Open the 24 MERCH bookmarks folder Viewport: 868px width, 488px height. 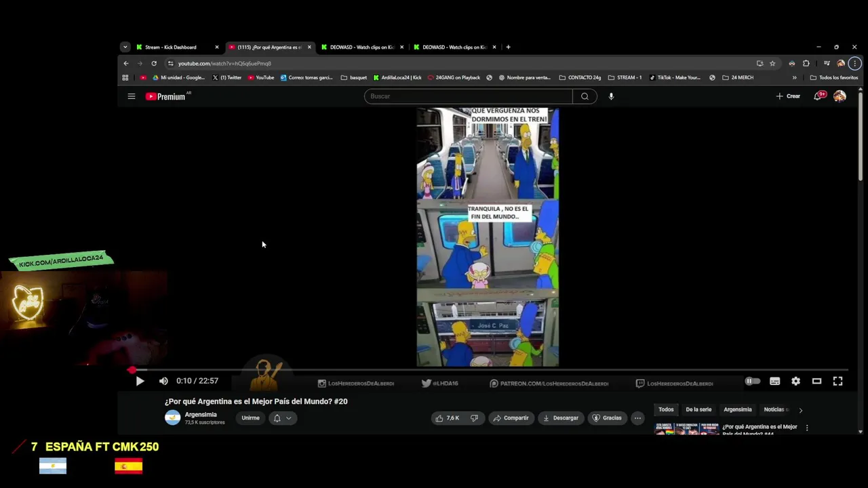click(x=738, y=77)
